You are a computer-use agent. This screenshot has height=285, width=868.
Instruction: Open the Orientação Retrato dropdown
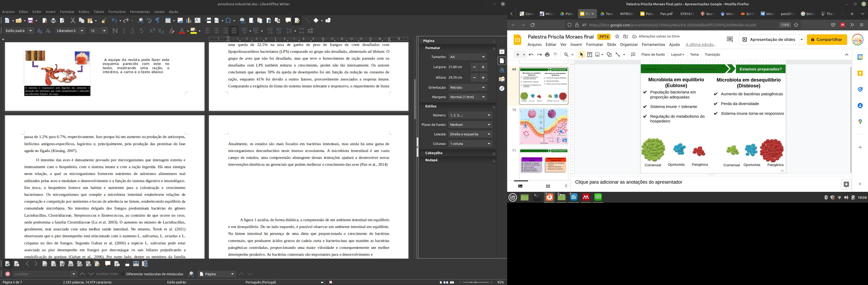coord(468,88)
